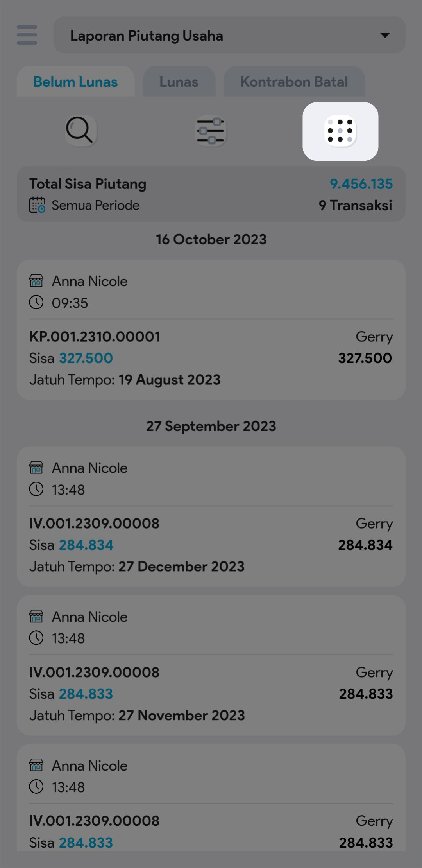Expand the Laporan Piutang Usaha dropdown
Image resolution: width=422 pixels, height=868 pixels.
pyautogui.click(x=385, y=36)
